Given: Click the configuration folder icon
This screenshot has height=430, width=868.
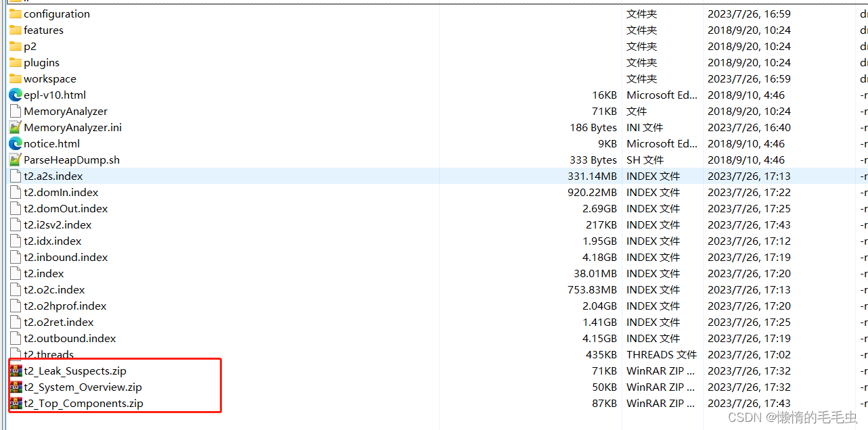Looking at the screenshot, I should coord(15,14).
